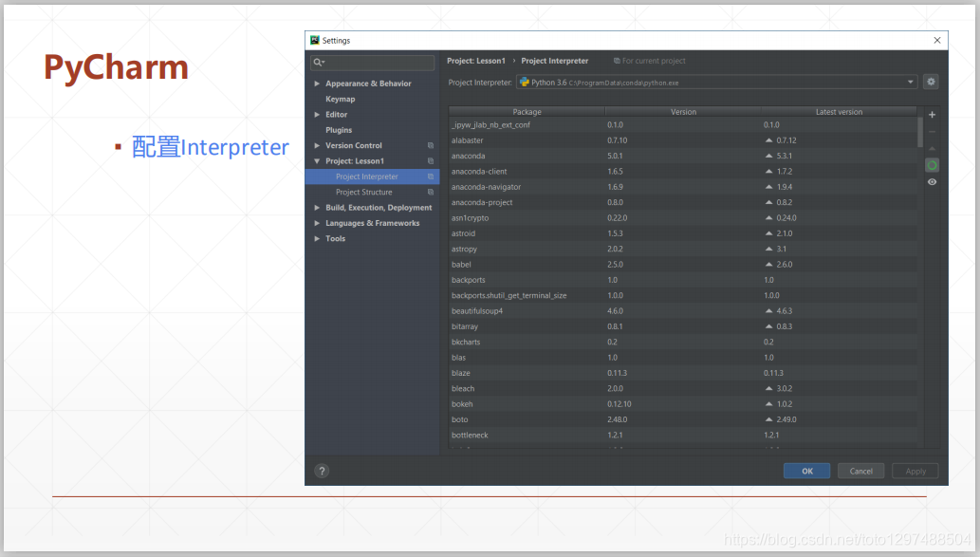Screen dimensions: 980x557
Task: Click the minus icon to uninstall package
Action: 932,132
